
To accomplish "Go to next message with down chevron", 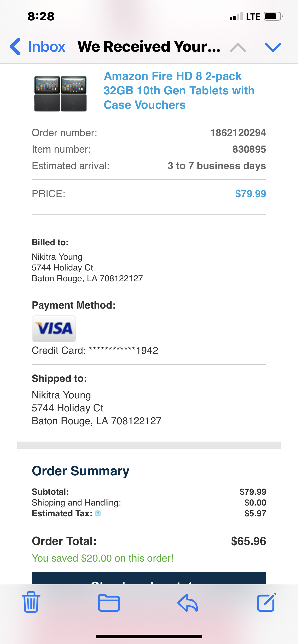I will [x=273, y=47].
